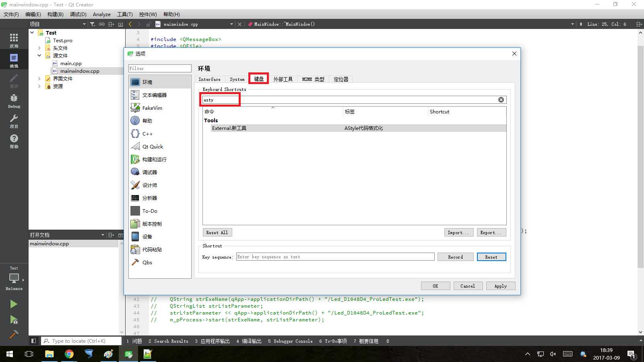Click the Type to locate field
This screenshot has width=644, height=362.
click(82, 341)
